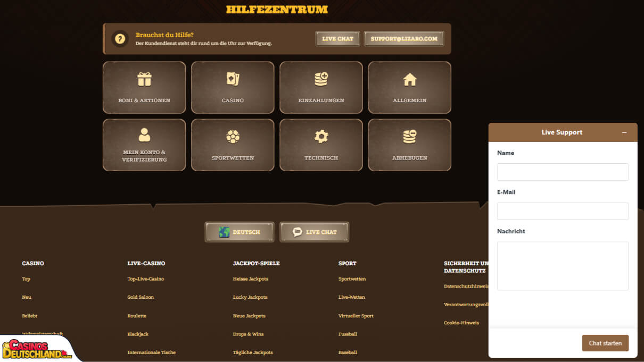Focus the E-Mail input field
This screenshot has height=362, width=644.
pyautogui.click(x=563, y=211)
